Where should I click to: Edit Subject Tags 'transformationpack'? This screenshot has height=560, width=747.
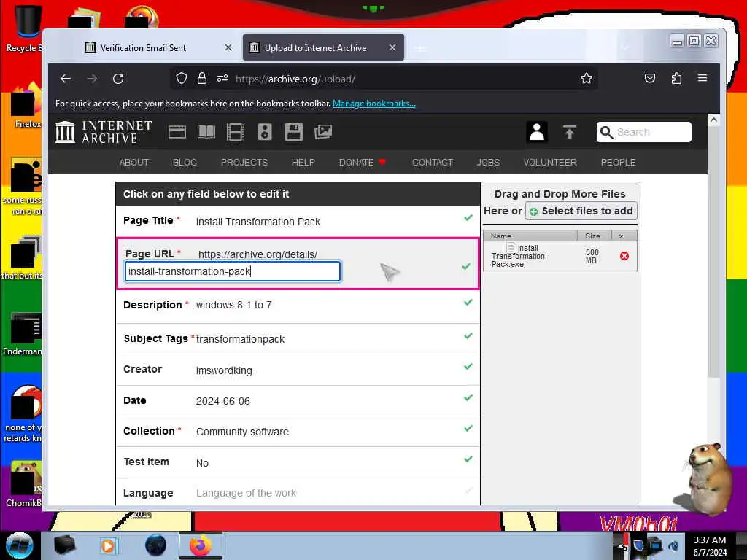pyautogui.click(x=240, y=339)
